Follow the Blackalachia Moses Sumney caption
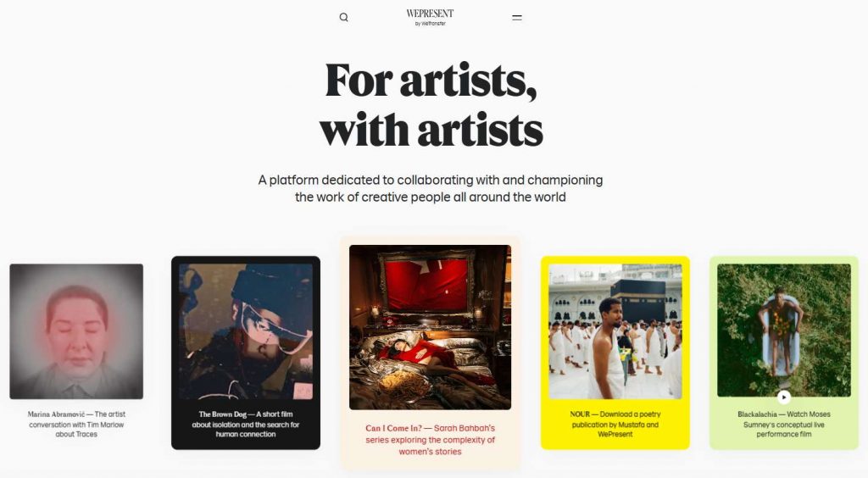Viewport: 868px width, 478px height. click(x=784, y=425)
